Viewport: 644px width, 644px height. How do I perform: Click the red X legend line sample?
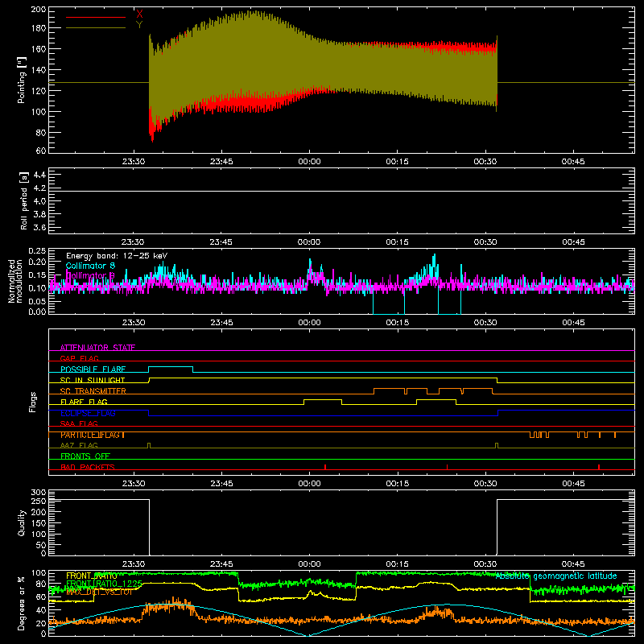coord(96,17)
